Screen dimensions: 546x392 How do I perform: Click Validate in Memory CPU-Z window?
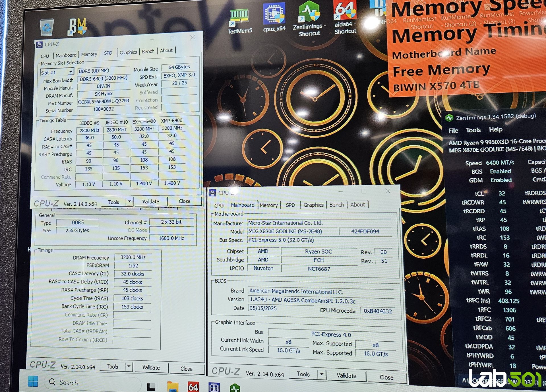151,368
